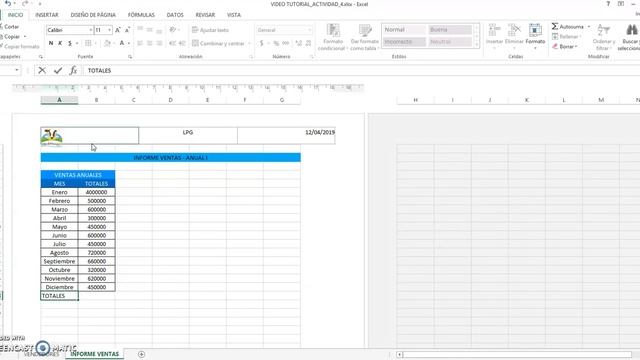Open Dar formato como tabla
The image size is (640, 360).
(x=364, y=37)
